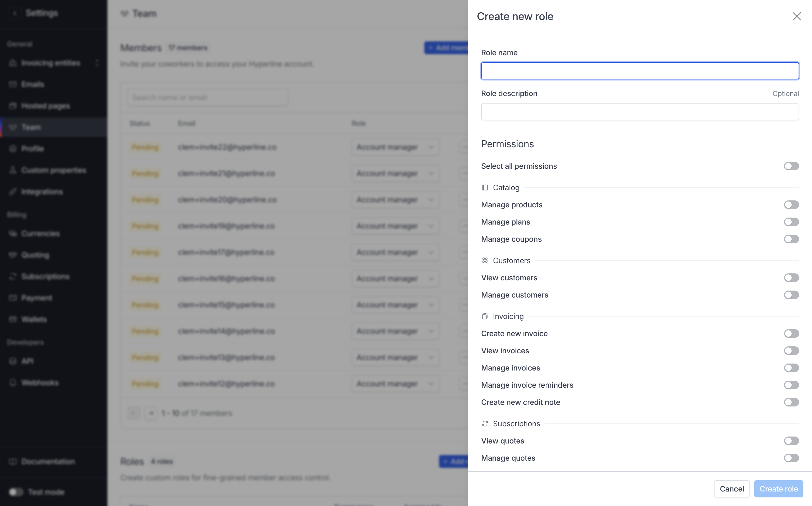The height and width of the screenshot is (506, 812).
Task: Click the Invoicing section icon
Action: click(484, 317)
